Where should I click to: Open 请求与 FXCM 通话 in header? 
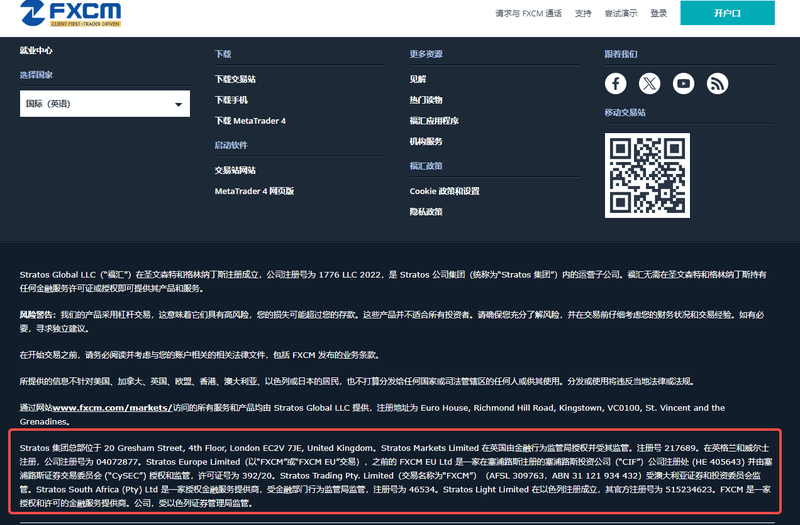tap(529, 13)
